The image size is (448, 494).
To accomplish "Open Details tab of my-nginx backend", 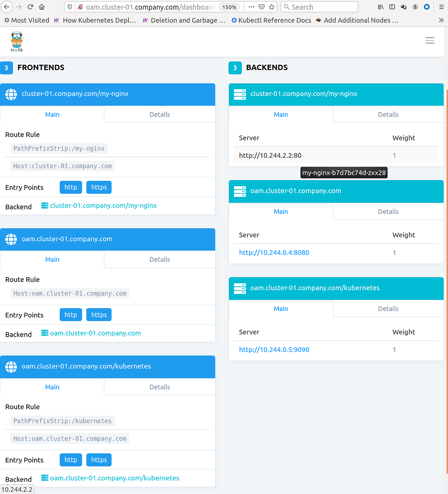I will pos(388,115).
